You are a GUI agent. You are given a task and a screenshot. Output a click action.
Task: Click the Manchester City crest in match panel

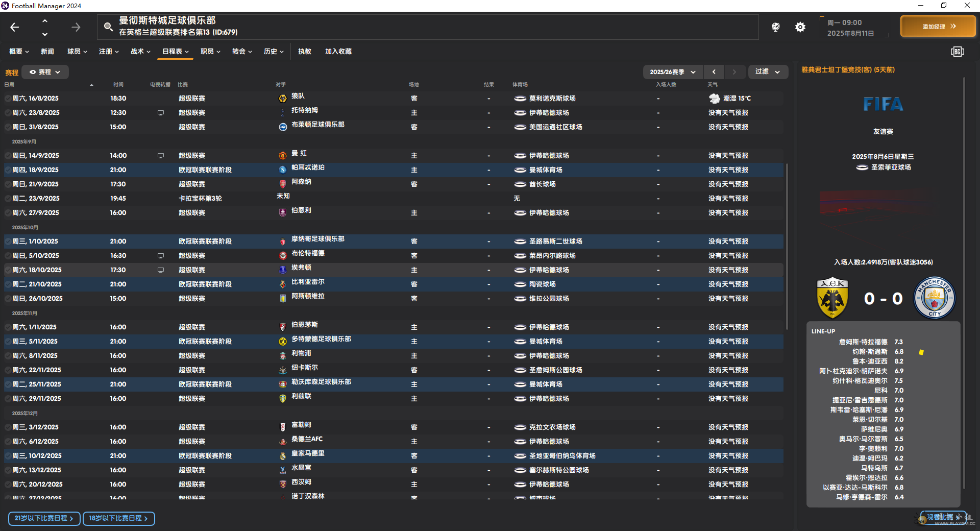click(x=934, y=298)
